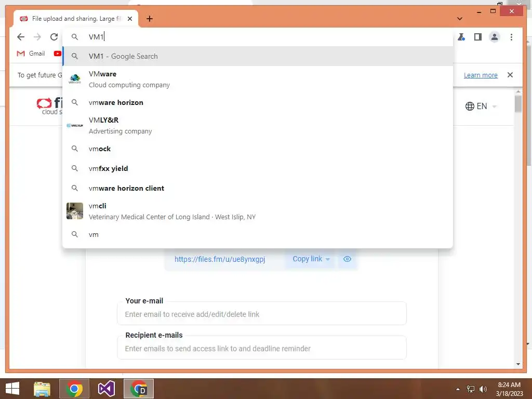Click the files.fm logo
The image size is (532, 399).
pos(50,106)
